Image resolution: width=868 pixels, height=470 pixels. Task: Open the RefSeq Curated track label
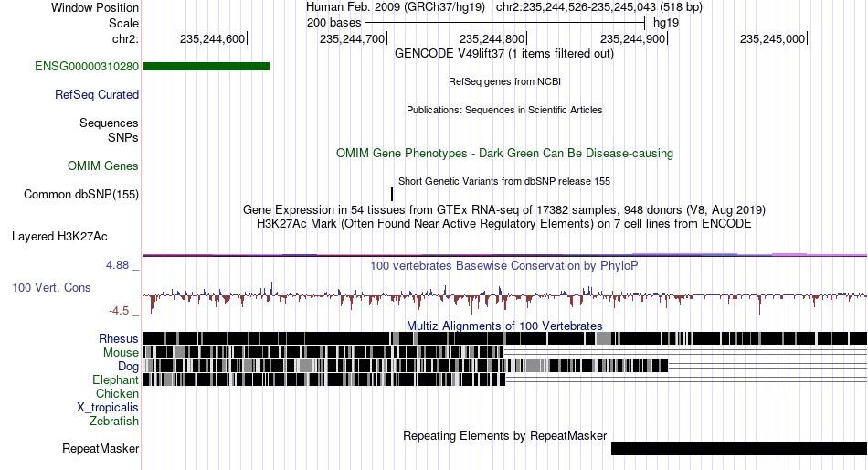(97, 95)
